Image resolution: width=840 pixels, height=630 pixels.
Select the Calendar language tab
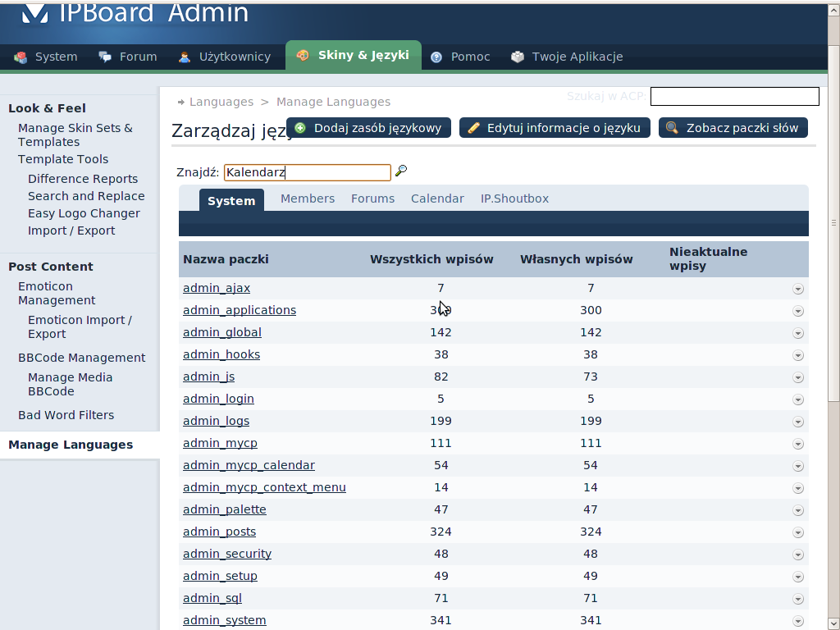pos(437,199)
